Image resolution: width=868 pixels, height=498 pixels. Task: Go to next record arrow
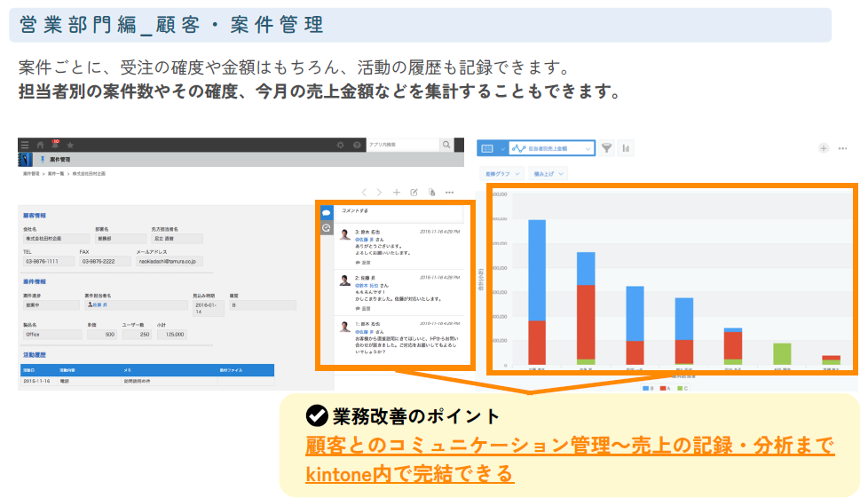[x=379, y=193]
